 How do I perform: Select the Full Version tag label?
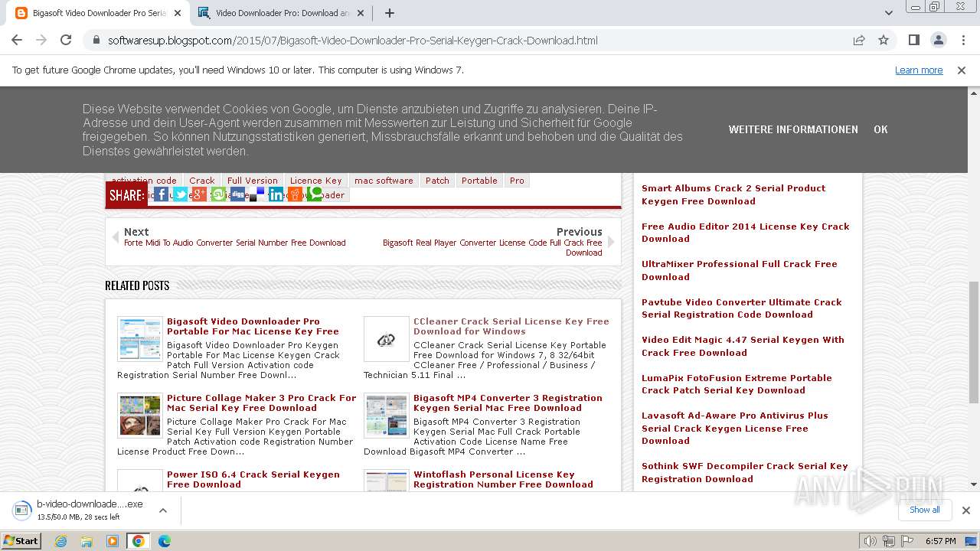click(x=252, y=181)
